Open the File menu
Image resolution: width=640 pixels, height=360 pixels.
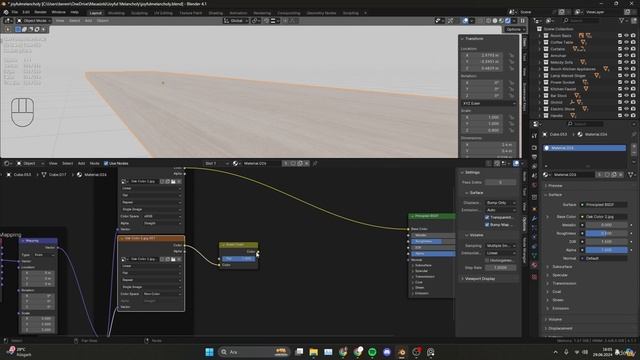point(15,12)
